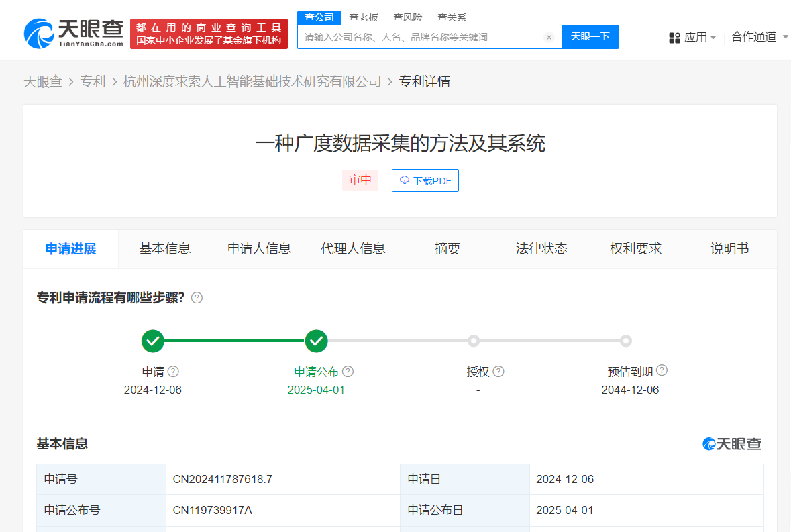The image size is (791, 532).
Task: Switch to 查风险 search tab
Action: pyautogui.click(x=408, y=17)
